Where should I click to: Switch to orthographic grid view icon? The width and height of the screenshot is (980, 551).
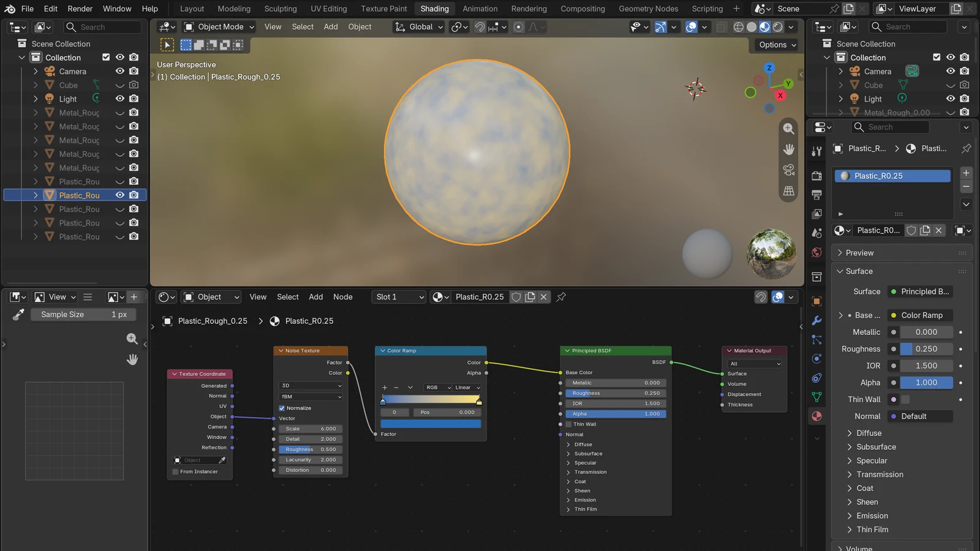point(789,191)
